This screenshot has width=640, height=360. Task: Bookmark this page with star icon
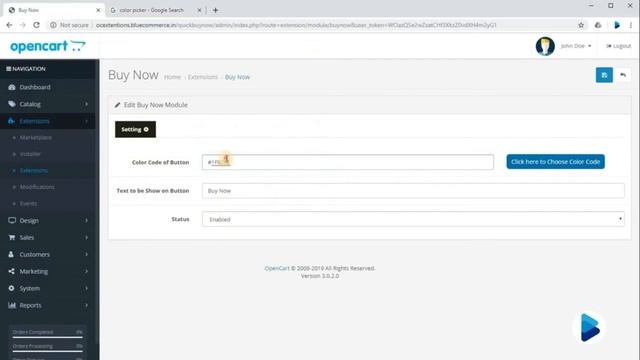[581, 25]
